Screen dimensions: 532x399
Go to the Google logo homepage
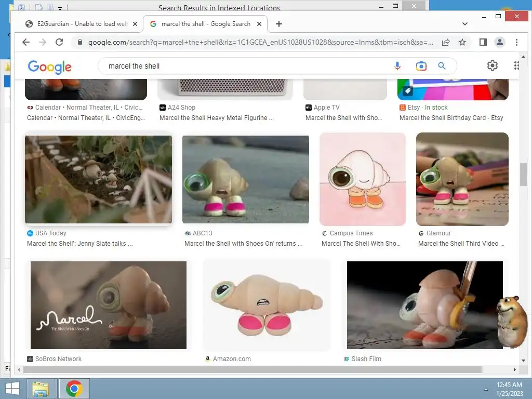49,67
